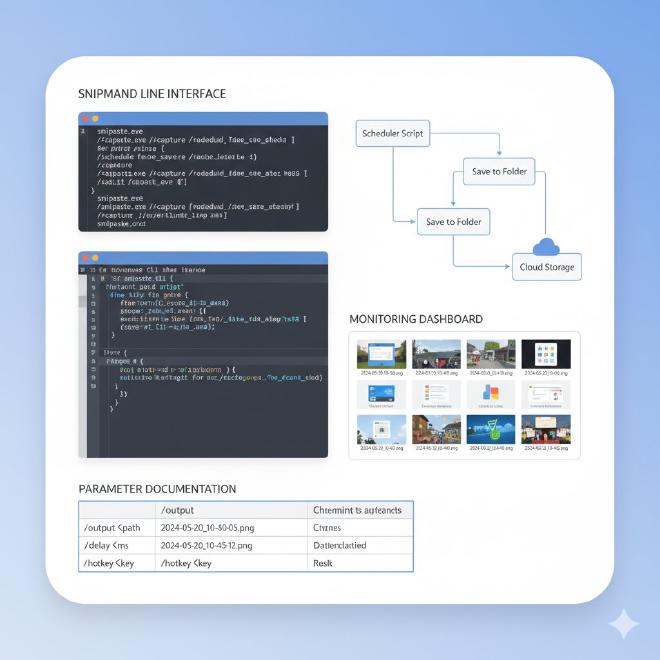Screen dimensions: 660x660
Task: Click the sparkle star icon in the corner
Action: pos(624,625)
